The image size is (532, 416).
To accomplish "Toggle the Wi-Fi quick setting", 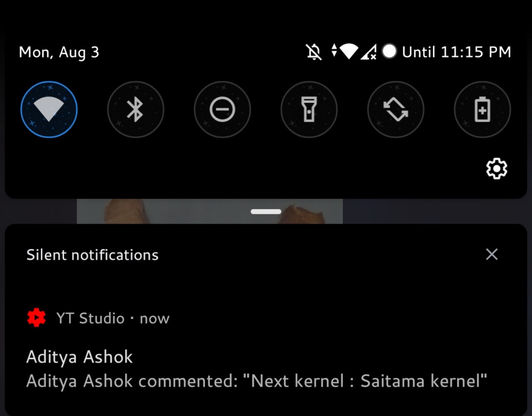I will [x=49, y=110].
